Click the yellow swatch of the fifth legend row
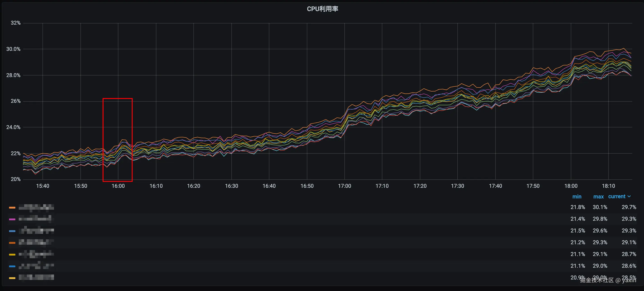This screenshot has height=291, width=644. pyautogui.click(x=12, y=254)
